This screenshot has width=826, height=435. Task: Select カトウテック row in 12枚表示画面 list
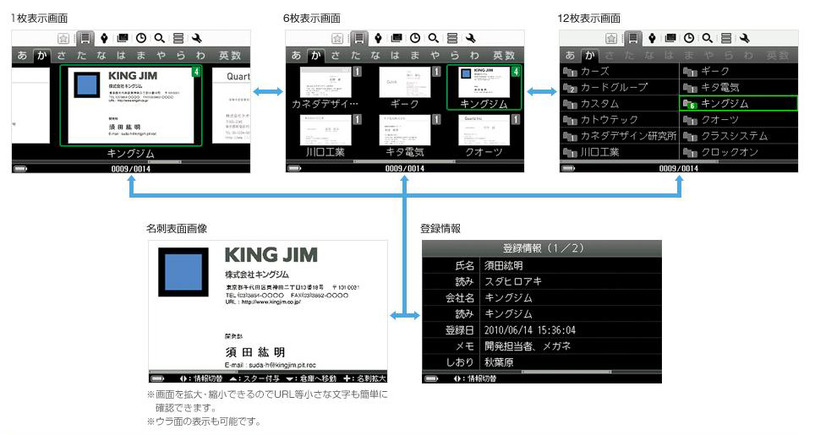point(620,120)
